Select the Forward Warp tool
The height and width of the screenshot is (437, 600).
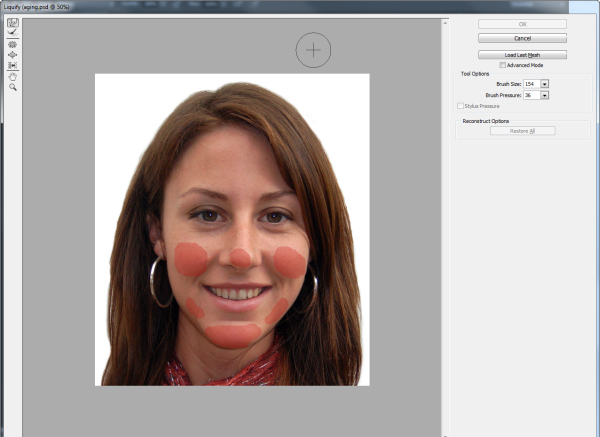[x=13, y=22]
